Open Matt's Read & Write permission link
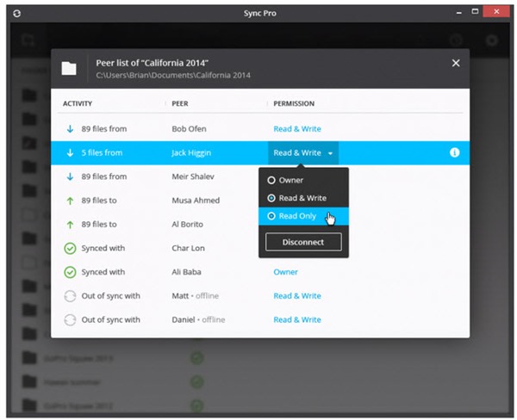Screen dimensions: 517x420 [297, 296]
